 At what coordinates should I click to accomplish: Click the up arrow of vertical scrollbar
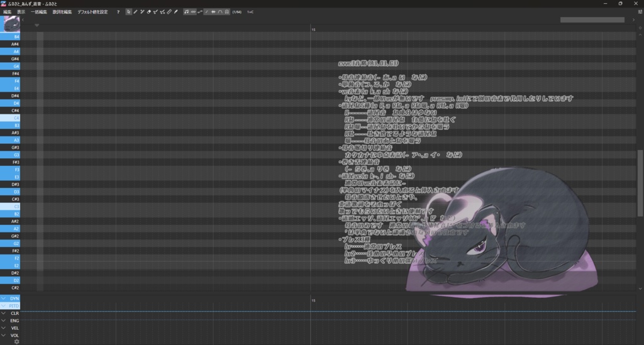click(x=640, y=35)
